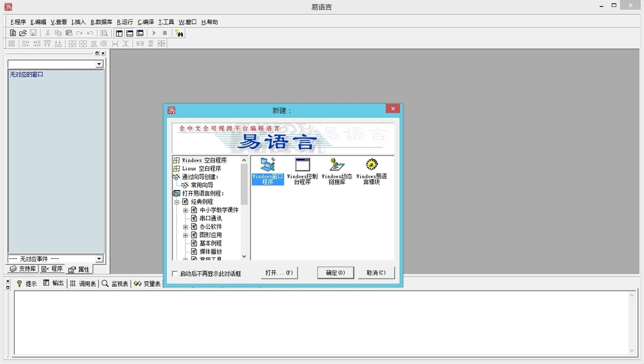This screenshot has height=364, width=644.
Task: Open the E.编辑 menu
Action: point(38,22)
